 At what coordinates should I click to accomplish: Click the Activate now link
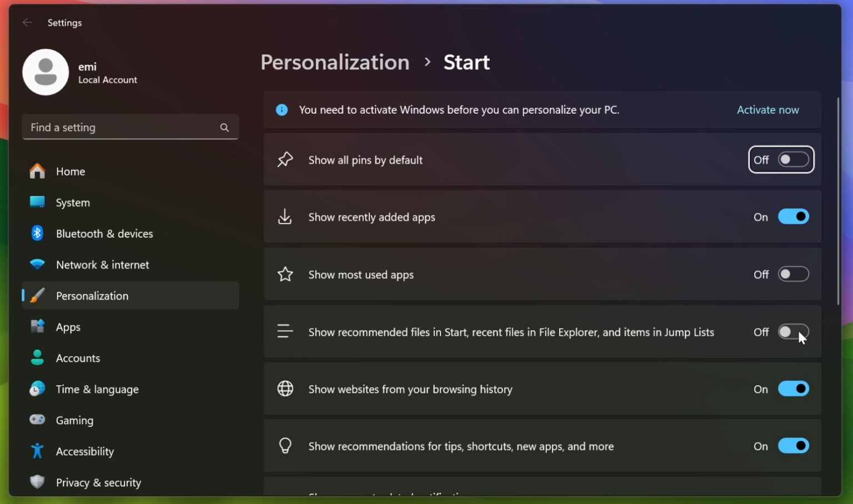pos(767,109)
